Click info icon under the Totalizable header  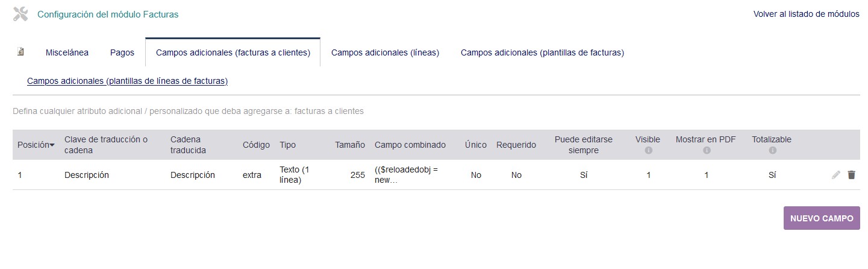click(772, 150)
